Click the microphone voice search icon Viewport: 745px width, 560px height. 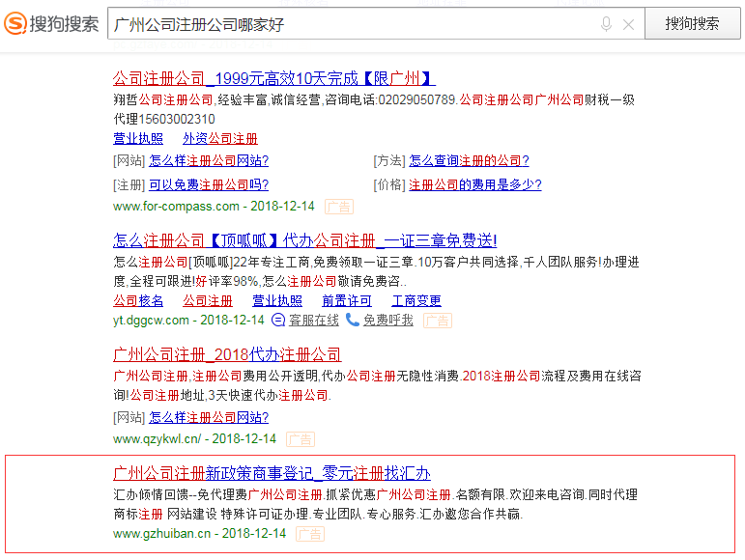[x=606, y=24]
